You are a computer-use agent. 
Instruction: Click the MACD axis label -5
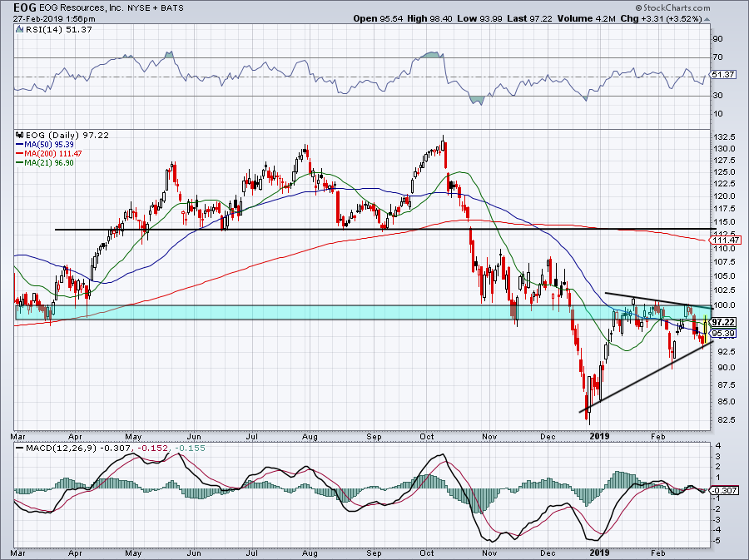click(x=717, y=540)
